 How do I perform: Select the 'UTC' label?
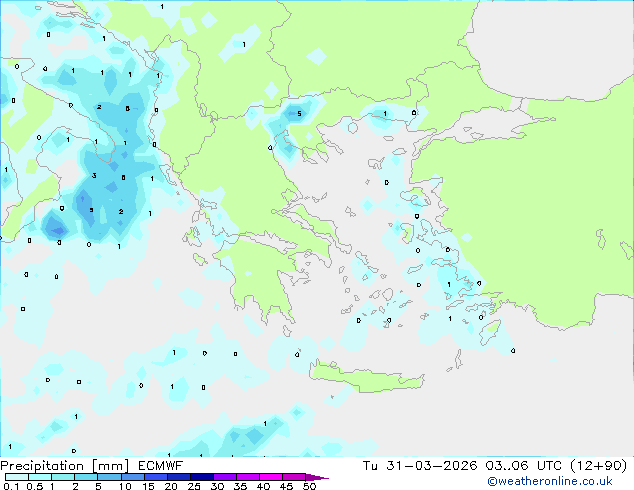[x=549, y=466]
